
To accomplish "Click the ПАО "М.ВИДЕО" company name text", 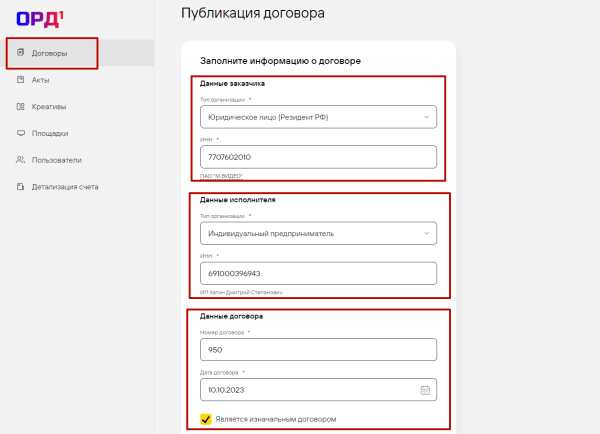I will (221, 176).
